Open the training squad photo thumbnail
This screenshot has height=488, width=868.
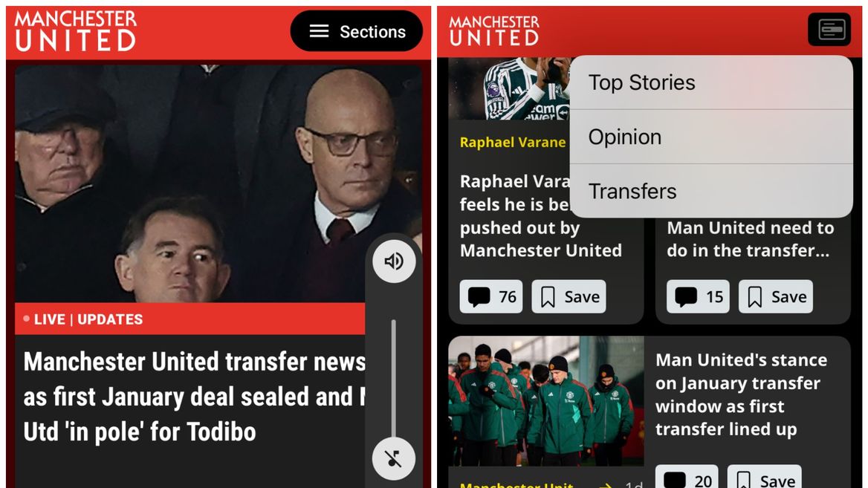(x=545, y=401)
